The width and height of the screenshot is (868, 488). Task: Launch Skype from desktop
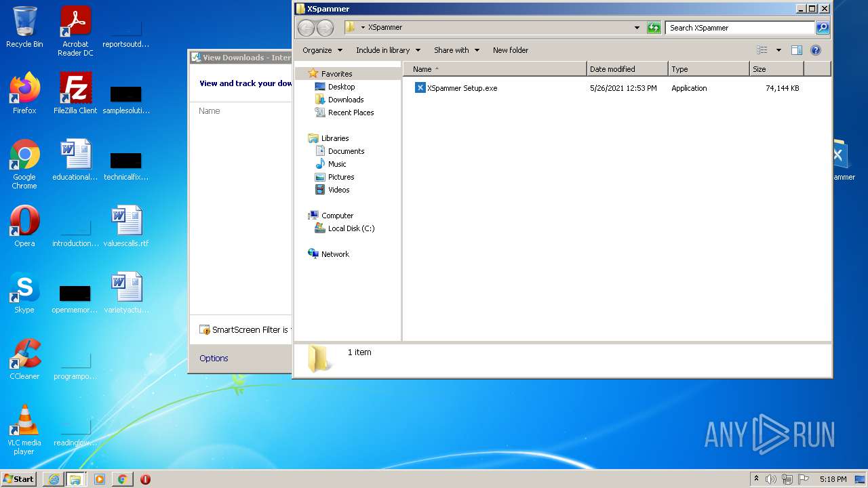click(x=24, y=293)
